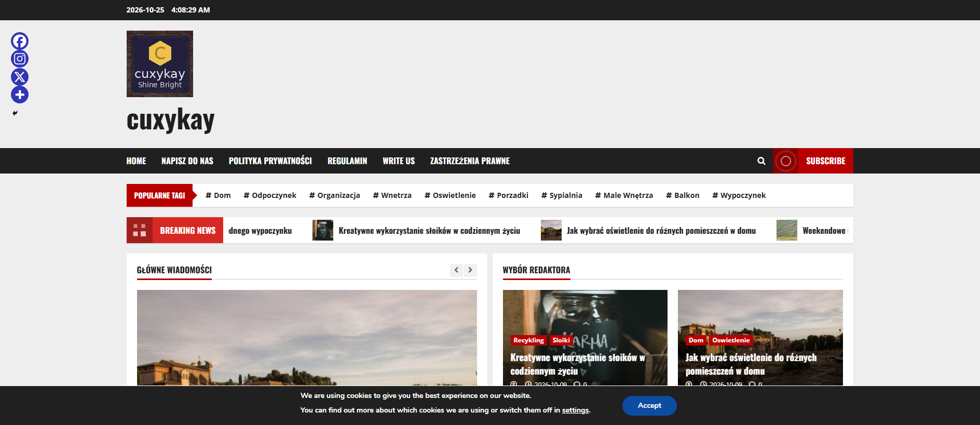Select the Porzadki tag
Screen dimensions: 980x425
(508, 195)
